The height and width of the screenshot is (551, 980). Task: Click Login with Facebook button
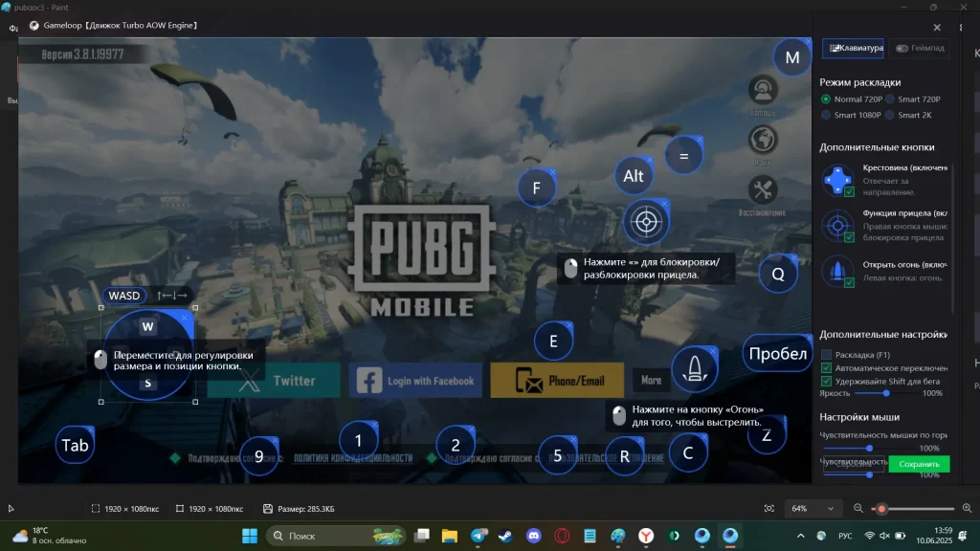tap(415, 381)
